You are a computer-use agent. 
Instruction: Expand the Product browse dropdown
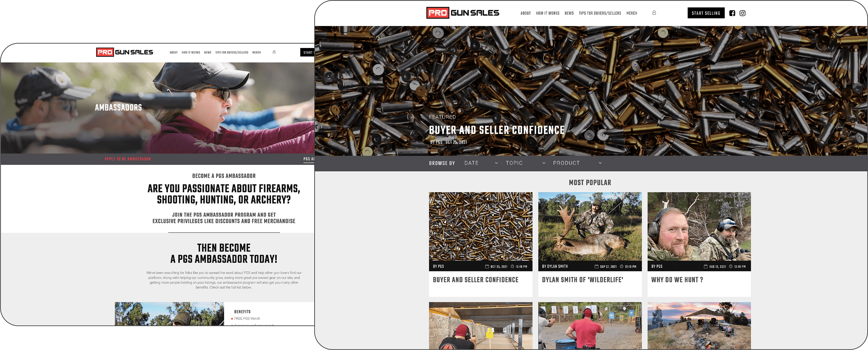[577, 163]
